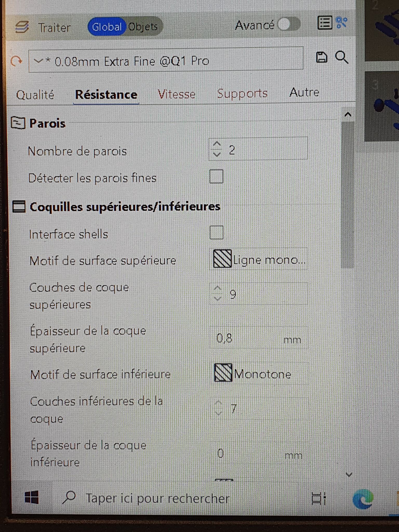
Task: Click the Traiter label
Action: 54,27
